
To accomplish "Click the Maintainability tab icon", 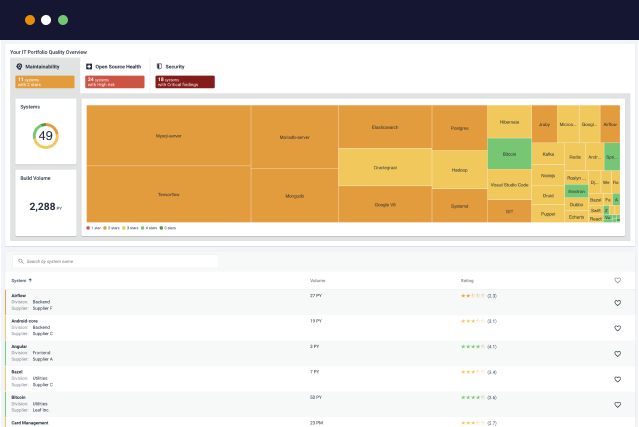I will point(19,66).
